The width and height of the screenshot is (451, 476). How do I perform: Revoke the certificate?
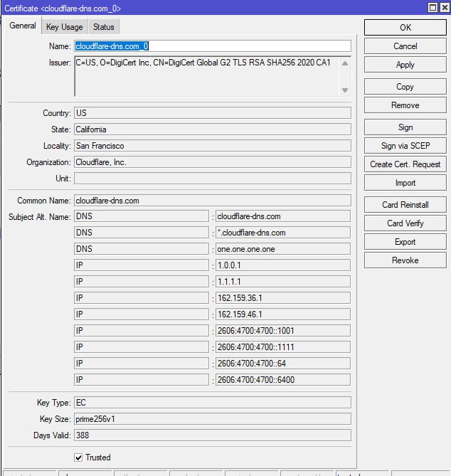pyautogui.click(x=405, y=260)
